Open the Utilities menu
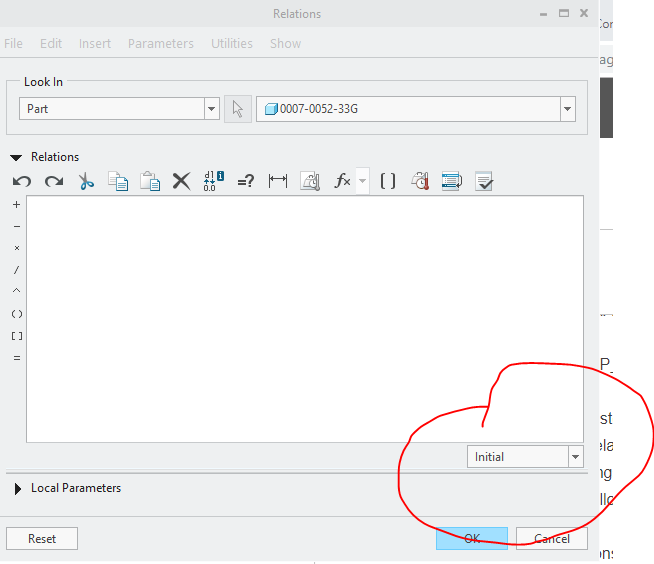Viewport: 654px width, 564px height. [x=232, y=43]
